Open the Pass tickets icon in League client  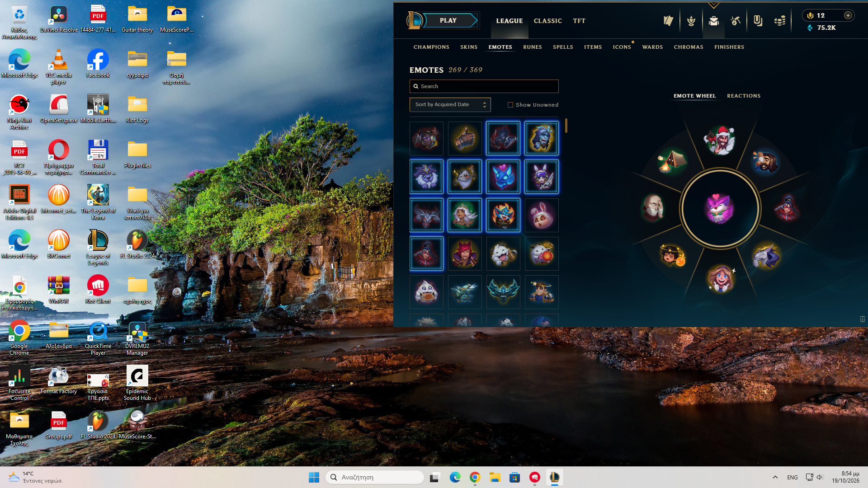[x=668, y=21]
